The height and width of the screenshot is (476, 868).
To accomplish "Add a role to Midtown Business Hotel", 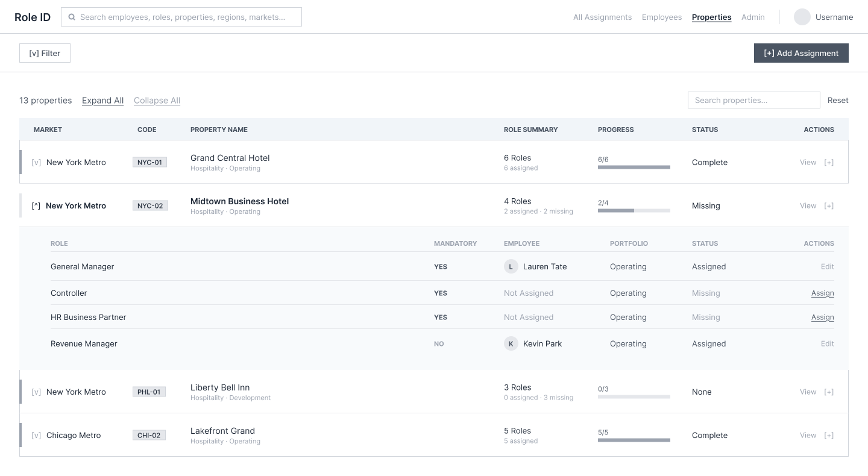I will pyautogui.click(x=829, y=205).
